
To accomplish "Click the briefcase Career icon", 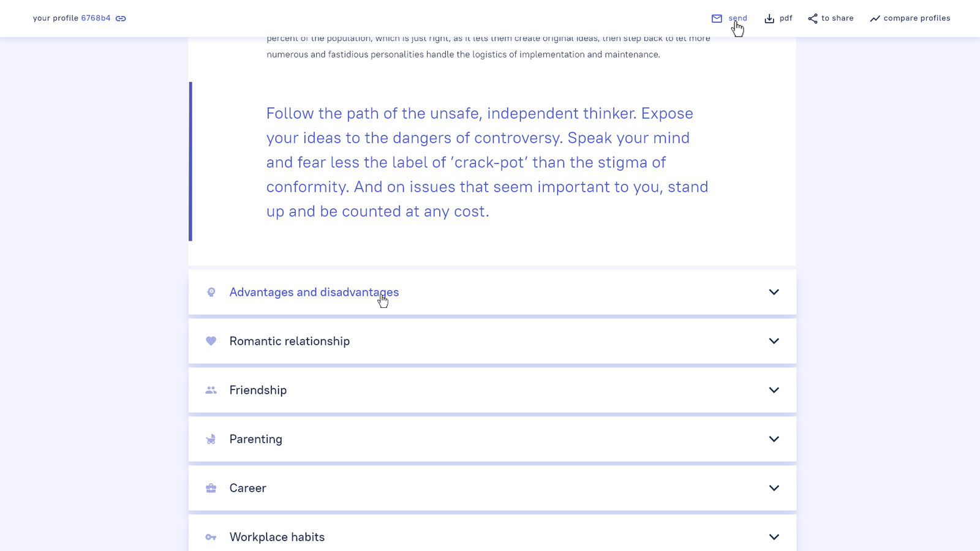I will pyautogui.click(x=211, y=488).
